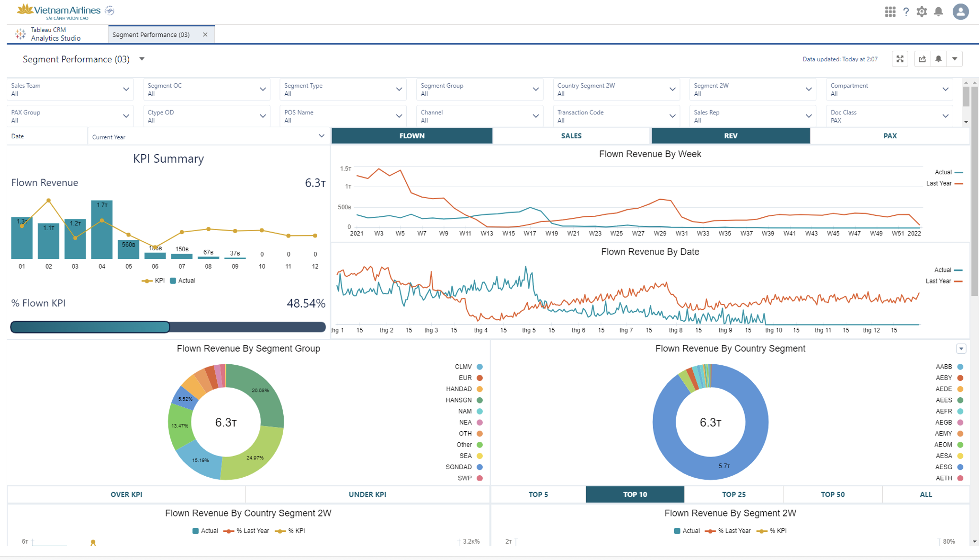Open the Transaction Code filter

616,116
